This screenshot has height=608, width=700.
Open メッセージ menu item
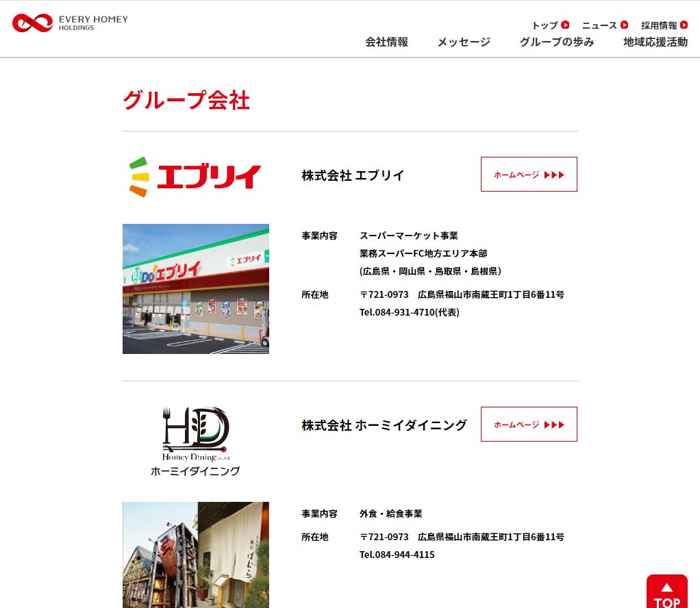(464, 42)
